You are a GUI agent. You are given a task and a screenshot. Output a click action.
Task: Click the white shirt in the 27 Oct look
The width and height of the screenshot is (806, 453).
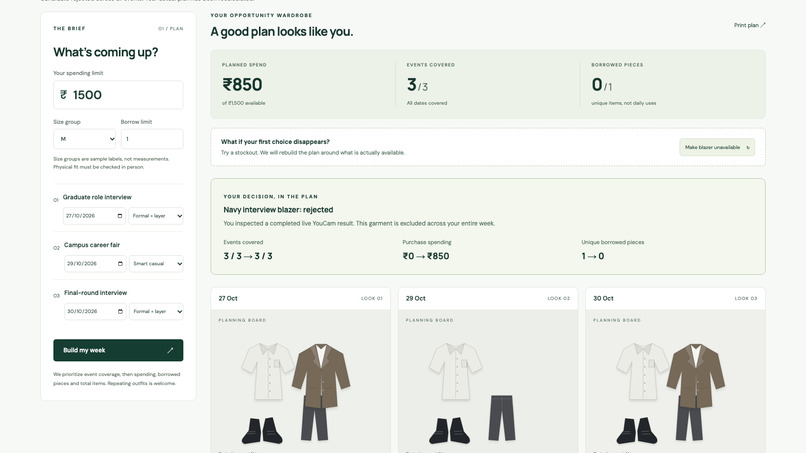tap(268, 371)
